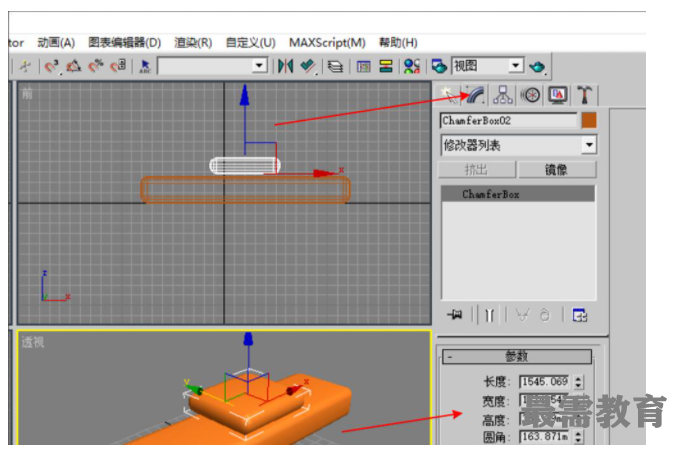This screenshot has width=673, height=451.
Task: Switch to the Utilities hammer tab
Action: coord(585,95)
